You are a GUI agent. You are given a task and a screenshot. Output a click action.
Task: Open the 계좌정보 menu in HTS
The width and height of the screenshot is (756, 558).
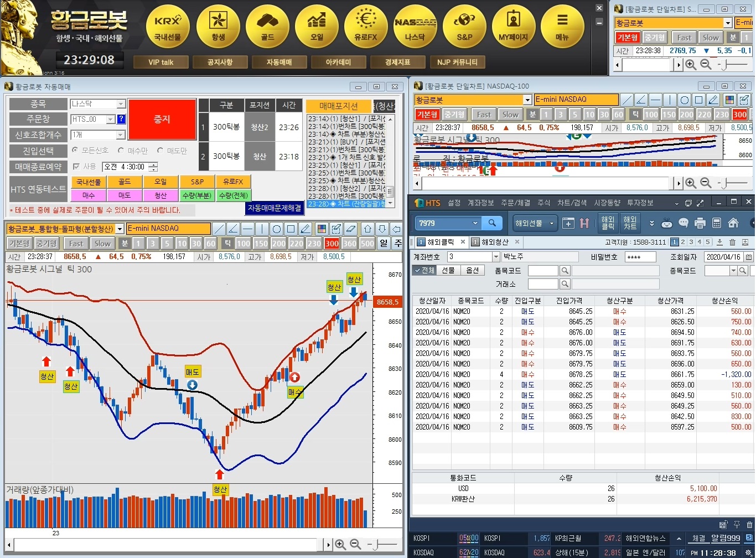tap(480, 203)
